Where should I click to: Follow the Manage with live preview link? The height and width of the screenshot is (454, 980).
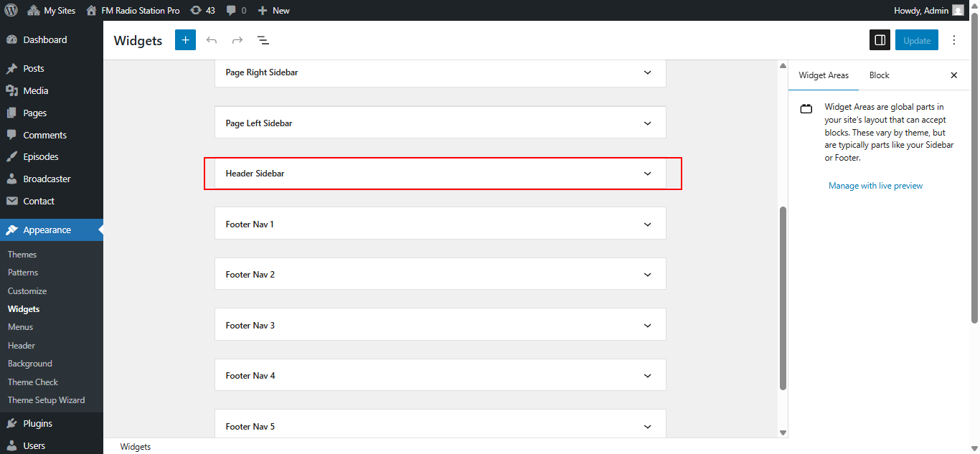tap(875, 186)
